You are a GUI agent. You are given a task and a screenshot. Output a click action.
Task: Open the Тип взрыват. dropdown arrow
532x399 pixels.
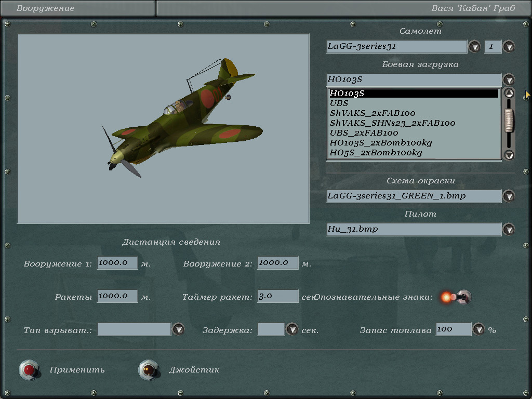(x=179, y=329)
